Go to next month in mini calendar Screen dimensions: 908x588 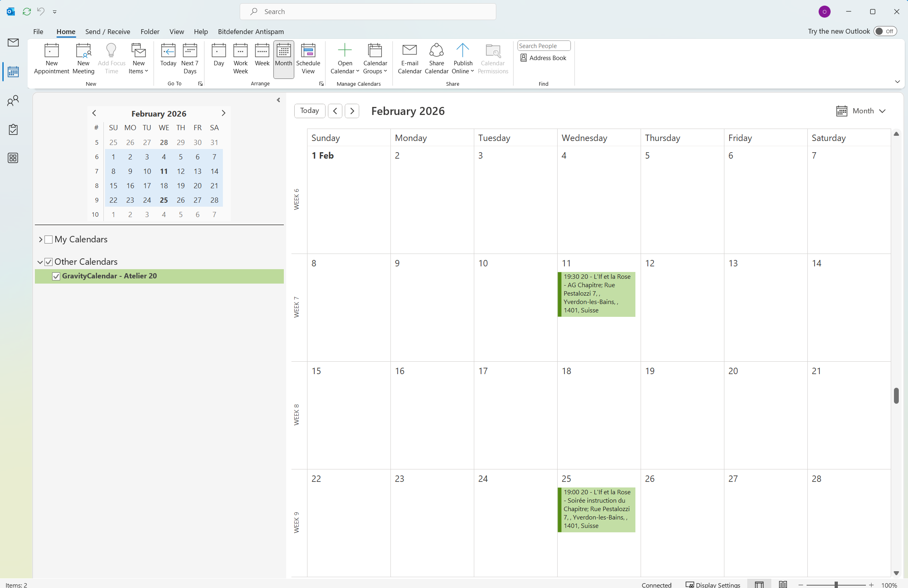click(223, 113)
